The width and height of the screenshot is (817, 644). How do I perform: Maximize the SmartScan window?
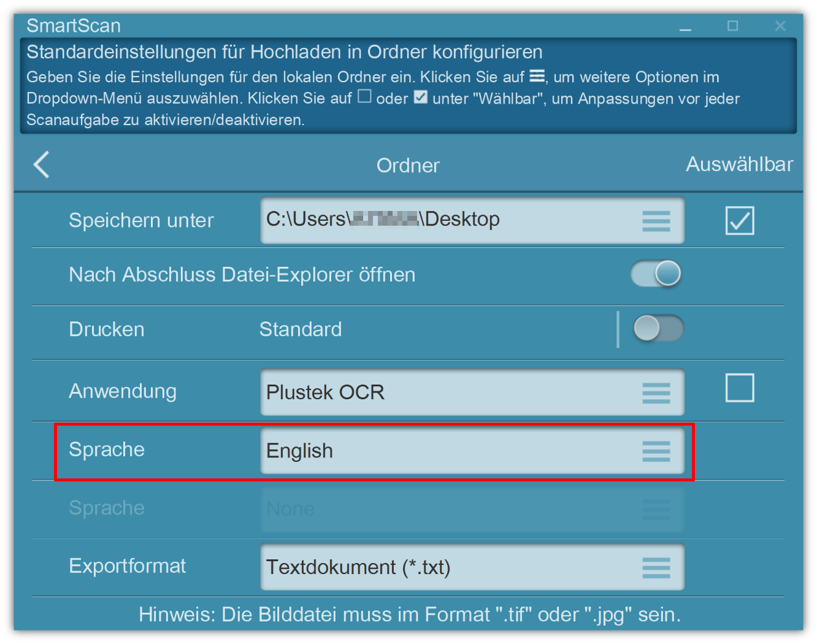coord(732,26)
